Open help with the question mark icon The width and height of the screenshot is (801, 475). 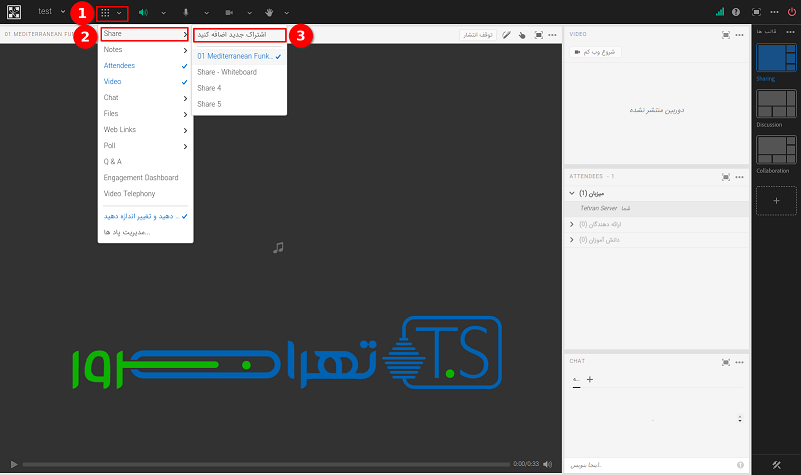(x=736, y=12)
